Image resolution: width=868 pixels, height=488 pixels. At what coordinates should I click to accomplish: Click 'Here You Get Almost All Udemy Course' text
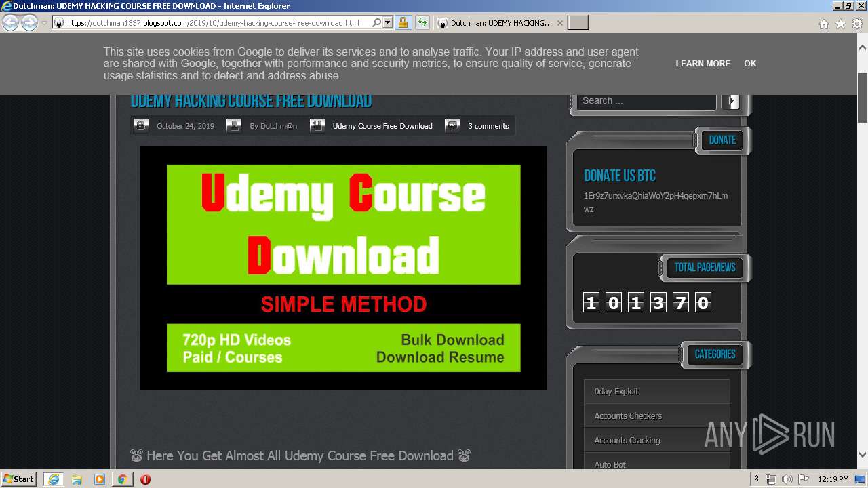pyautogui.click(x=300, y=455)
